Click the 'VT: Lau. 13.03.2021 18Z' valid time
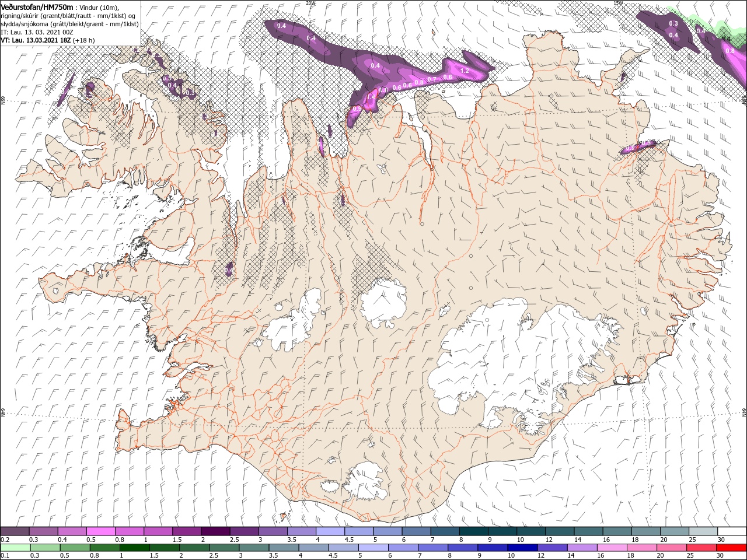747x560 pixels. coord(36,40)
